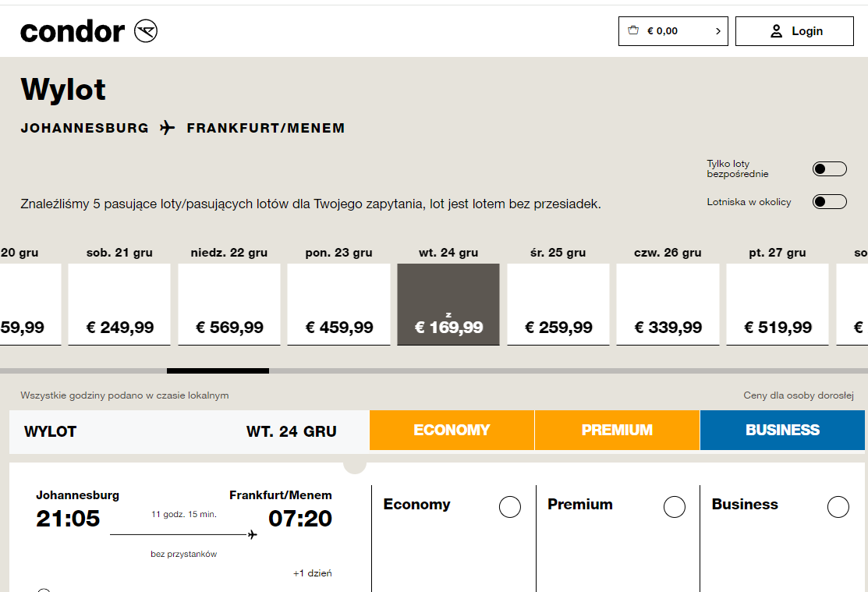The height and width of the screenshot is (592, 868).
Task: Click the Condor bird logo icon
Action: (146, 31)
